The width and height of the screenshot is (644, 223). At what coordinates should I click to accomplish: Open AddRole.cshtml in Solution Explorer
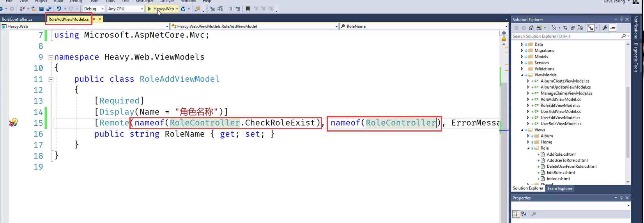tap(561, 154)
